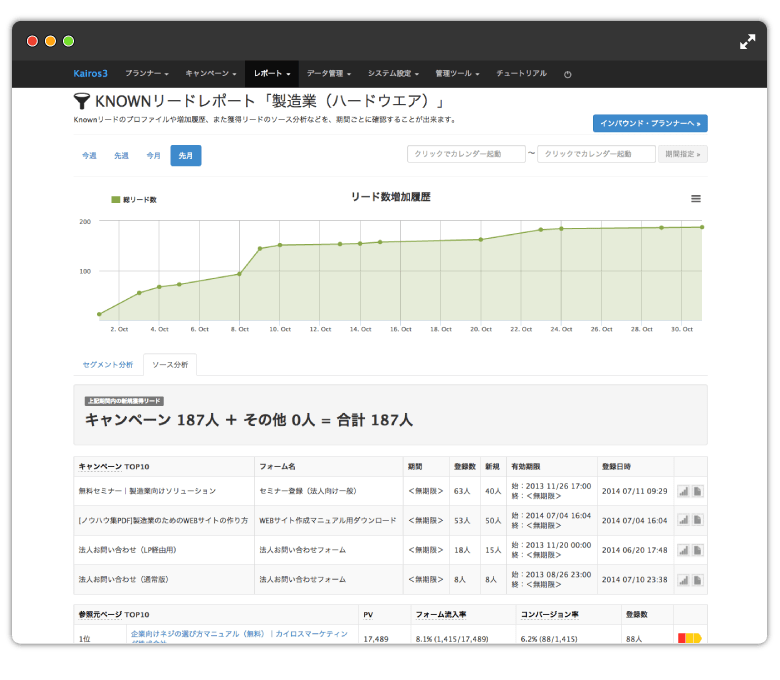Image resolution: width=780 pixels, height=680 pixels.
Task: Open document icon for 無料セミナー row
Action: [698, 491]
